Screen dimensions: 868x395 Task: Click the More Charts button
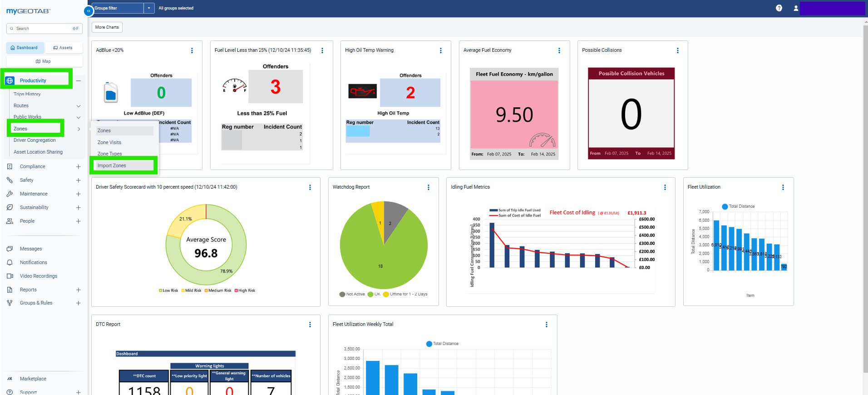(107, 27)
